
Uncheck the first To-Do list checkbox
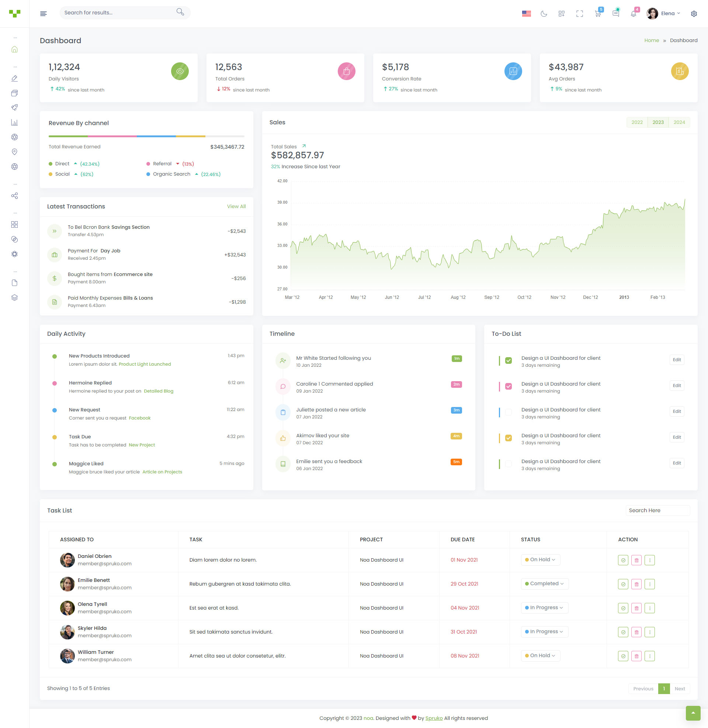coord(508,360)
